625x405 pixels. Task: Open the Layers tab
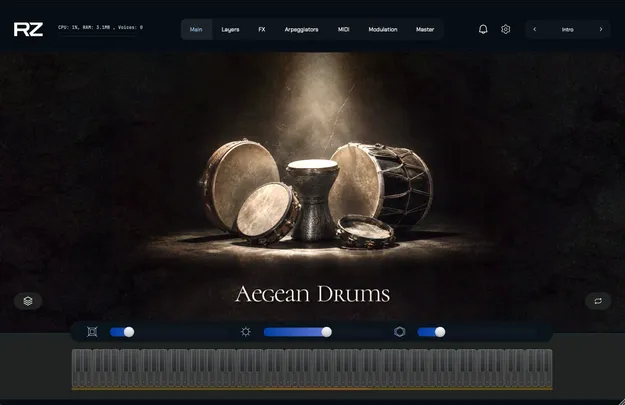coord(230,29)
